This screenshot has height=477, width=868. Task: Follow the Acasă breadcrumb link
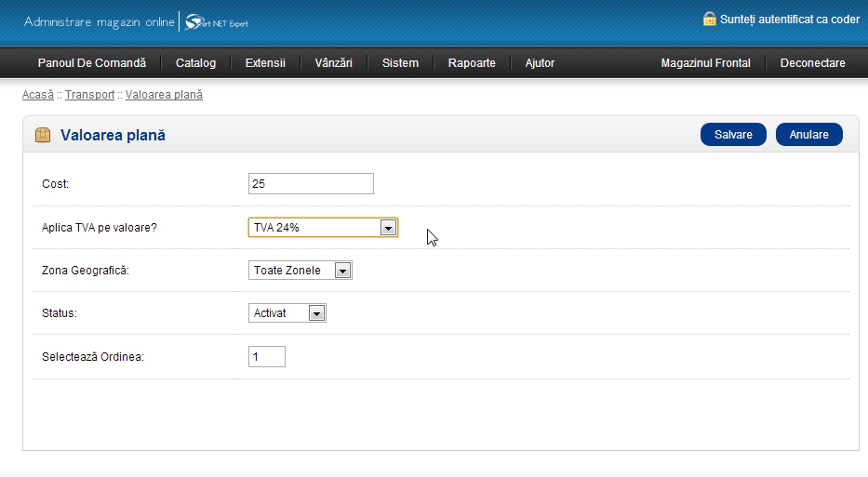(x=37, y=95)
